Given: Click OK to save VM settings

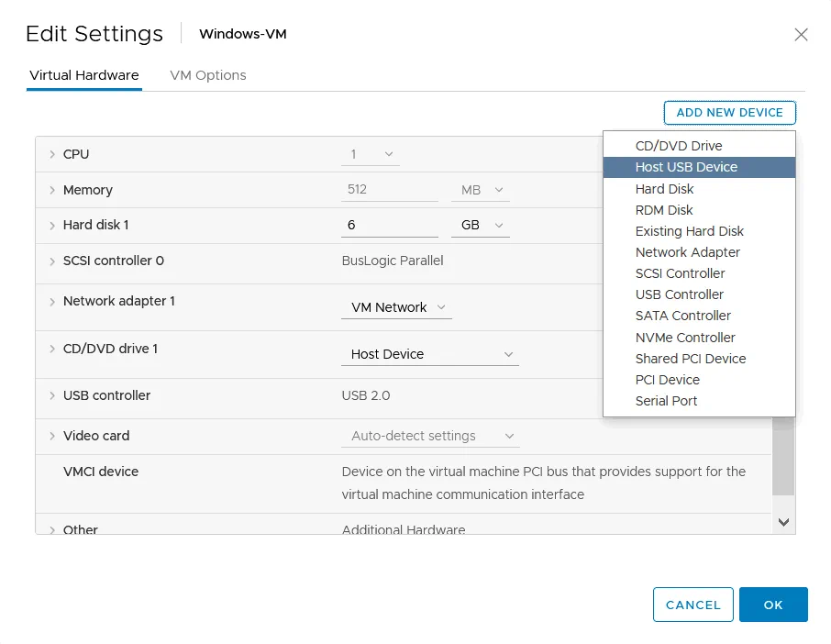Looking at the screenshot, I should tap(773, 605).
